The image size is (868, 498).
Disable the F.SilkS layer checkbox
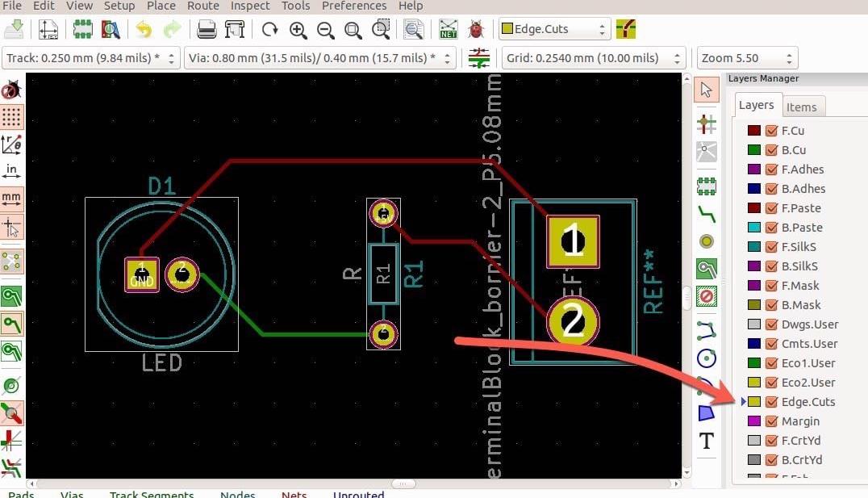[x=771, y=247]
